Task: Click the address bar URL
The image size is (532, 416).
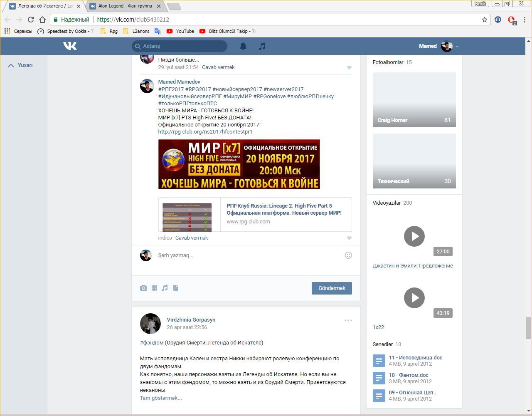Action: 133,20
